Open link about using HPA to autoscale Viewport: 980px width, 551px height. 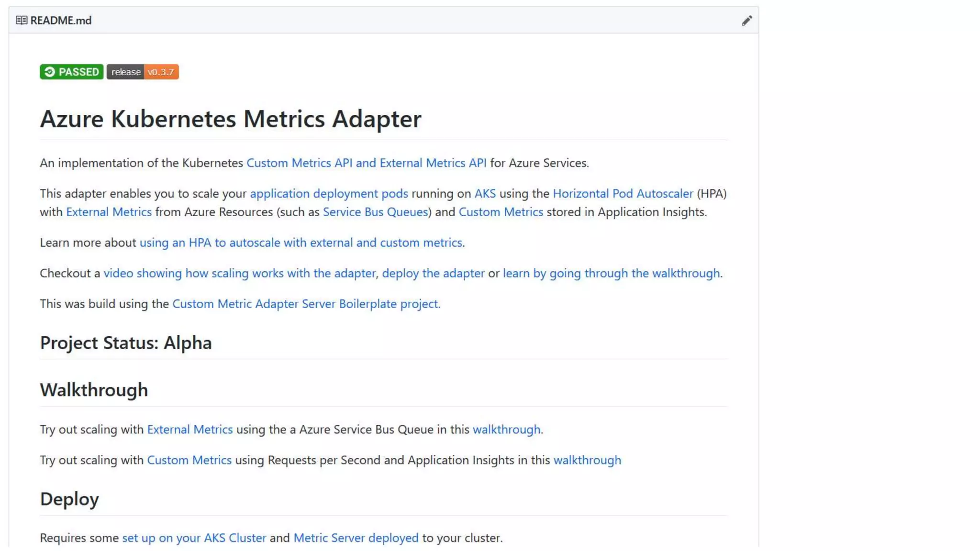click(x=301, y=242)
